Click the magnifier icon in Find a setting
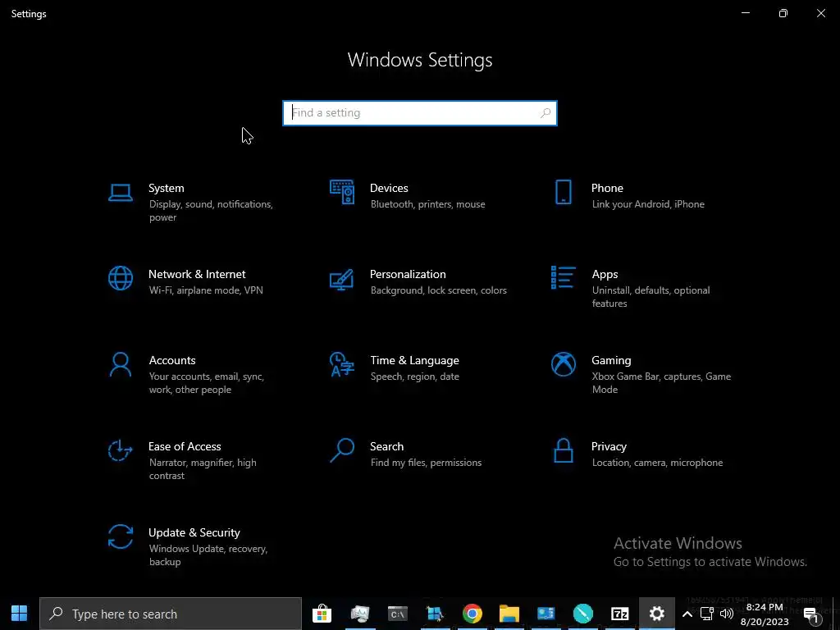This screenshot has width=840, height=630. click(x=546, y=113)
